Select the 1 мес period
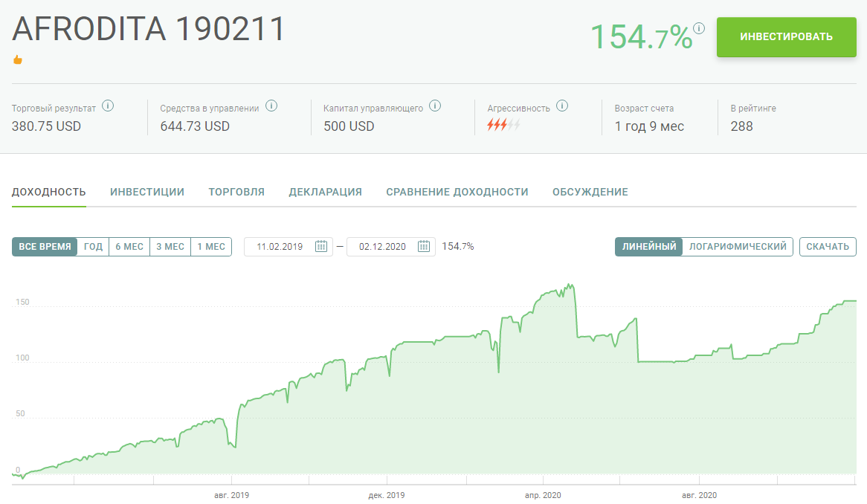867x504 pixels. click(211, 247)
